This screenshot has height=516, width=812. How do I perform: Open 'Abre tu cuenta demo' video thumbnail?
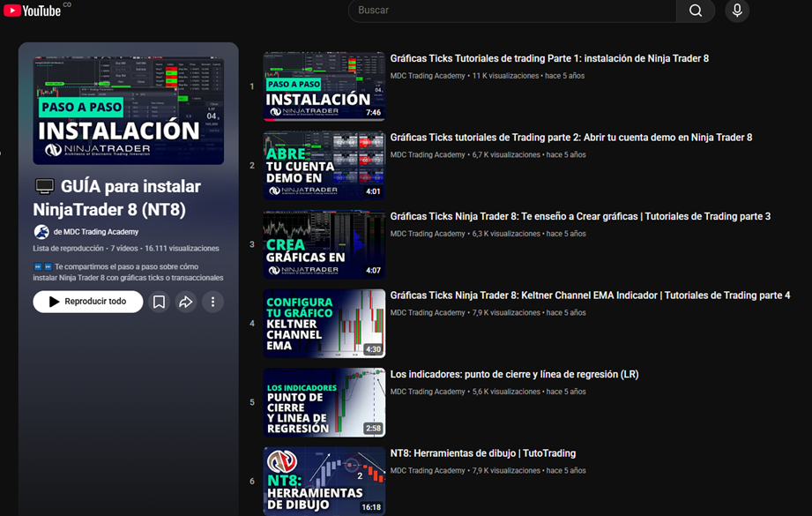(x=324, y=166)
